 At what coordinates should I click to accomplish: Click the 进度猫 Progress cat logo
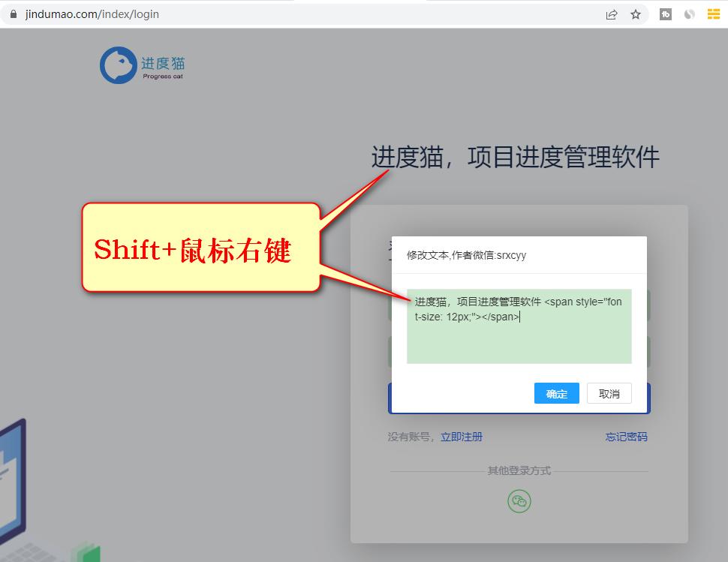143,65
